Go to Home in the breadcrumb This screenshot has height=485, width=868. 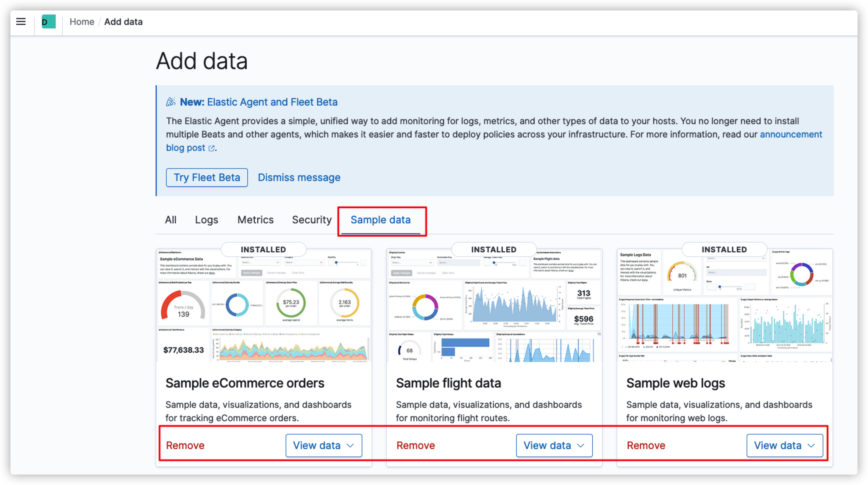(x=82, y=22)
